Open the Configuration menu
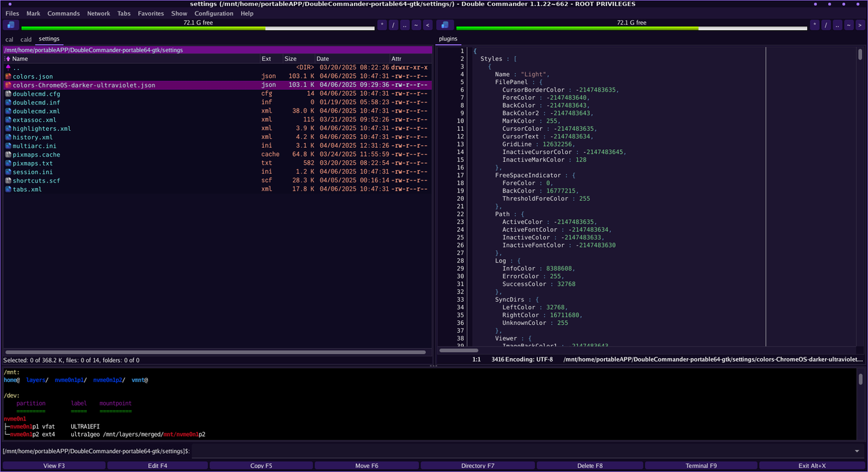Screen dimensions: 868x472 [214, 14]
